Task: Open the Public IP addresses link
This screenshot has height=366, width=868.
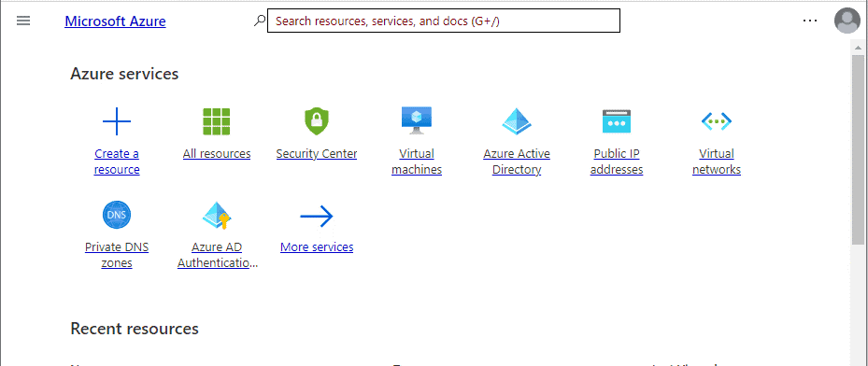Action: 617,162
